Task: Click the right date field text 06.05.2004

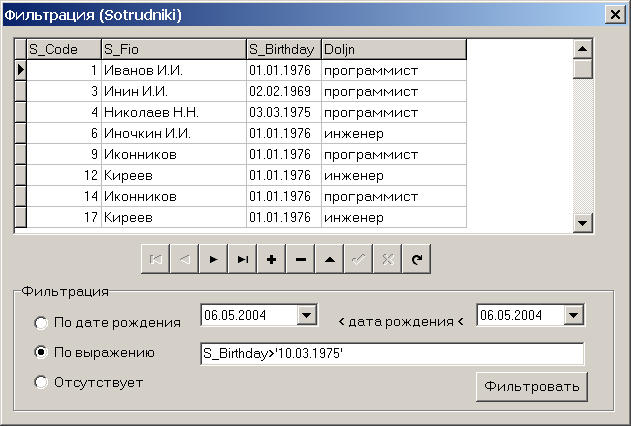Action: tap(511, 315)
